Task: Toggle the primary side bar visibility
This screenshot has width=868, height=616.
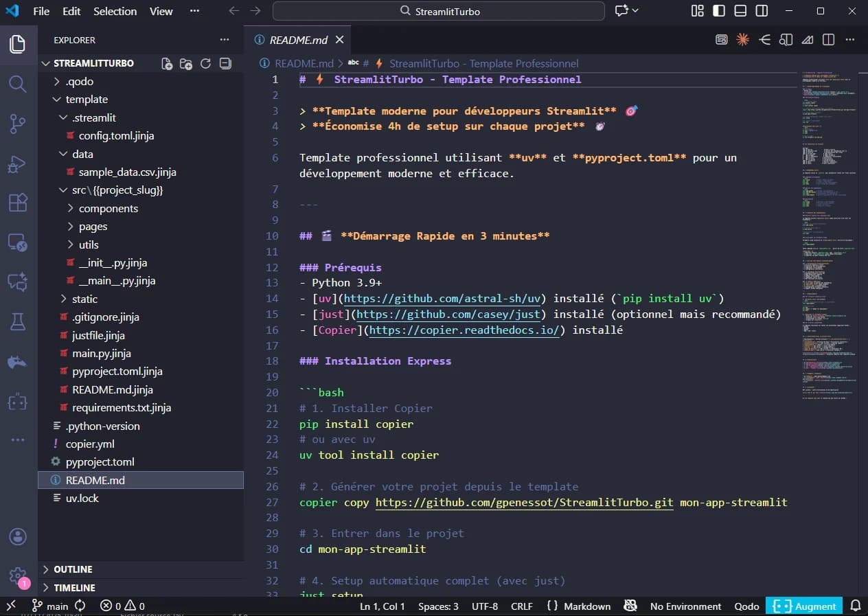Action: (719, 11)
